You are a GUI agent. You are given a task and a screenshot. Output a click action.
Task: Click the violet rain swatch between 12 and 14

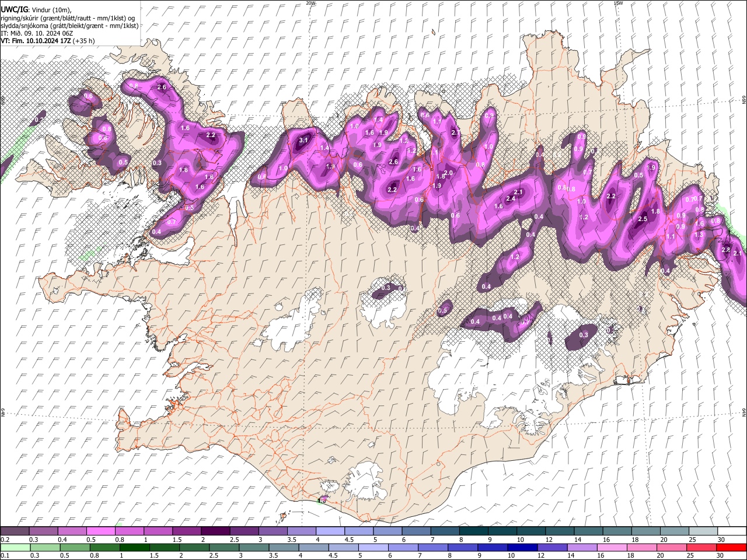tap(553, 547)
